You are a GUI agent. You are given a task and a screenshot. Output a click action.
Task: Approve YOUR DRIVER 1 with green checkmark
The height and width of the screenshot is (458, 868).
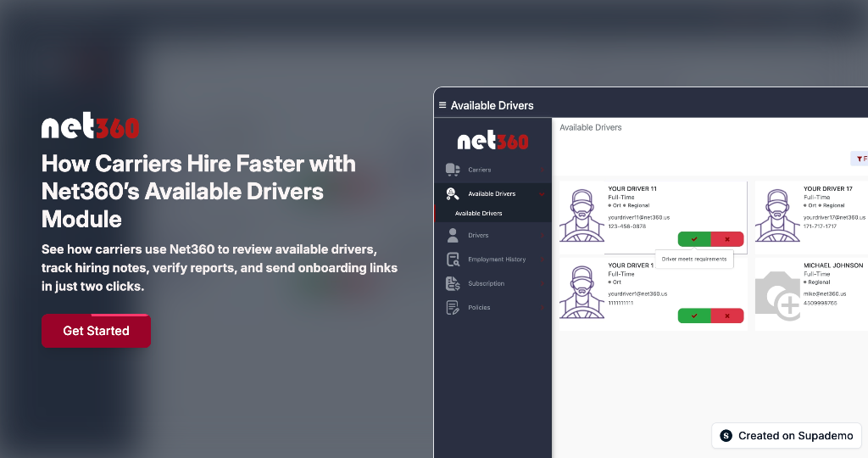(694, 316)
